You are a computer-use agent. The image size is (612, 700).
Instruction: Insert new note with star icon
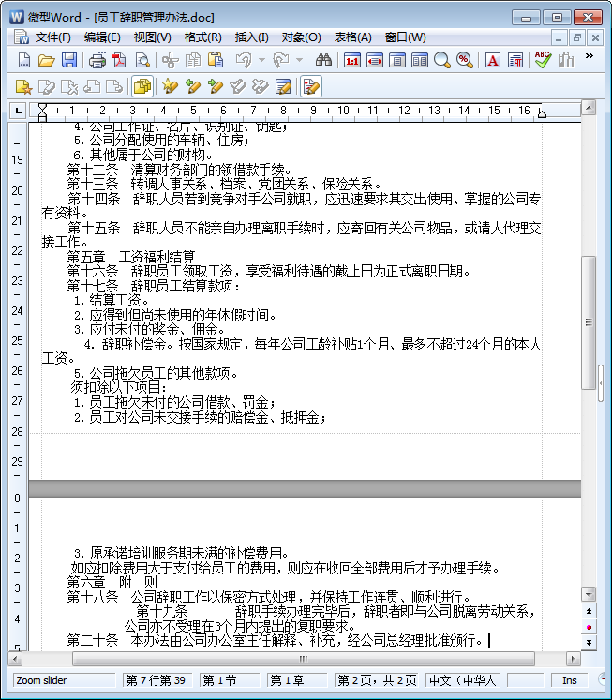coord(23,86)
